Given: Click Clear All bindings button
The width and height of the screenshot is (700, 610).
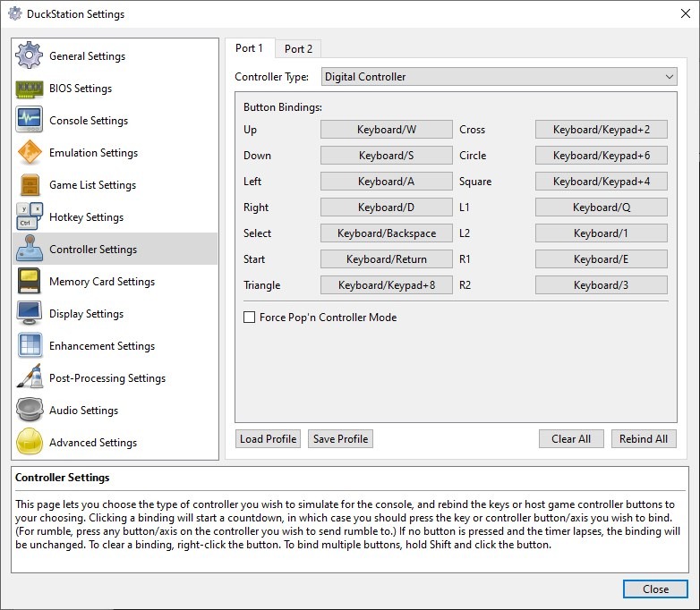Looking at the screenshot, I should [570, 439].
